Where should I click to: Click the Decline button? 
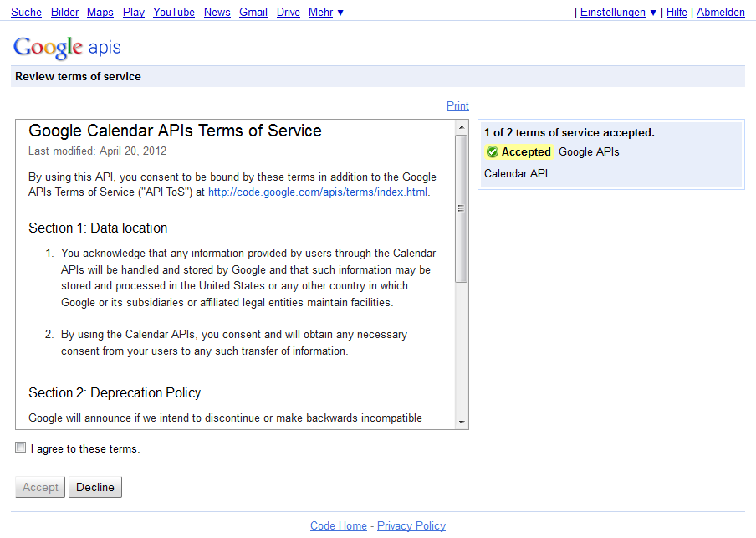click(94, 486)
